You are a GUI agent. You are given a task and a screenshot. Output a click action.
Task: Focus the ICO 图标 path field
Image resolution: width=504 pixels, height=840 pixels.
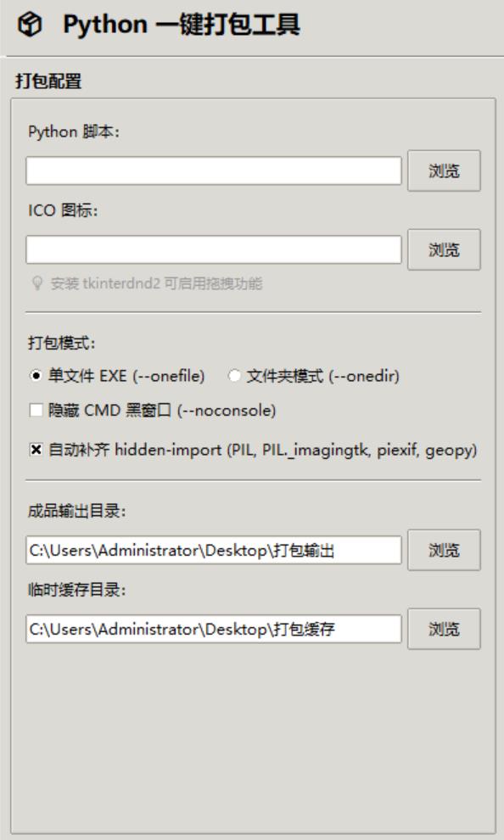214,249
